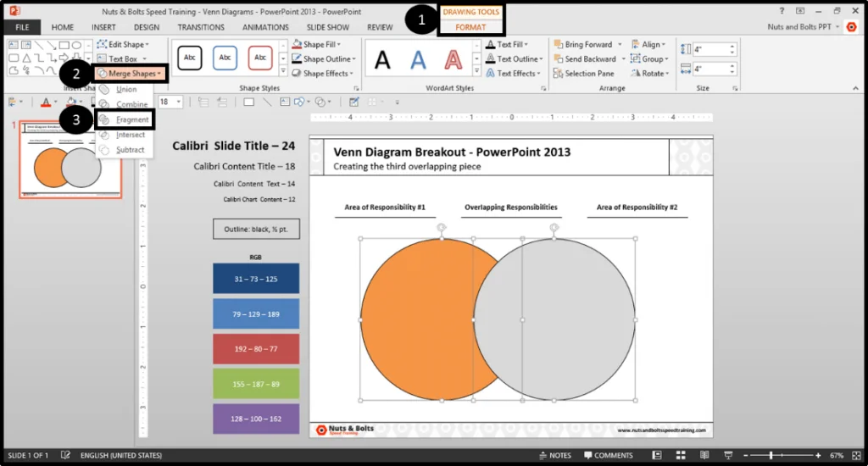Open the Text Outline dropdown
This screenshot has width=868, height=466.
pos(515,58)
